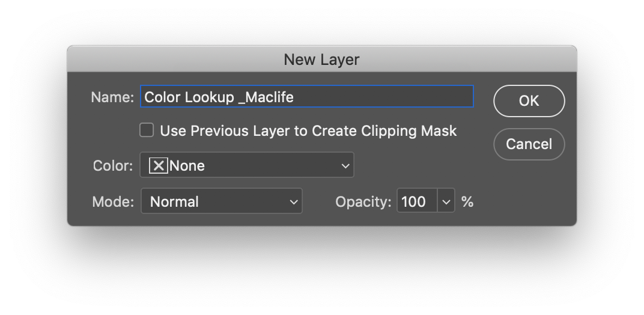Click the crossed-out None color swatch icon
Screen dimensions: 644x315
tap(158, 166)
